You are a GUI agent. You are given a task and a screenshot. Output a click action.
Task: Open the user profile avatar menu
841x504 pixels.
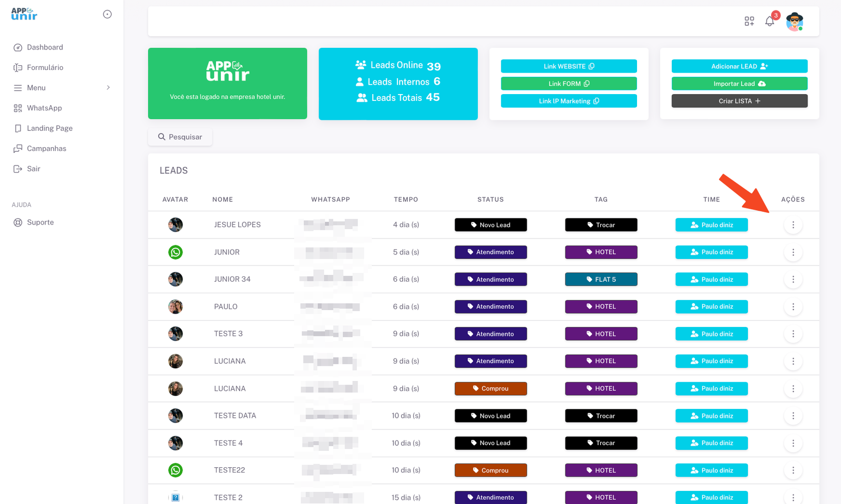pyautogui.click(x=794, y=22)
